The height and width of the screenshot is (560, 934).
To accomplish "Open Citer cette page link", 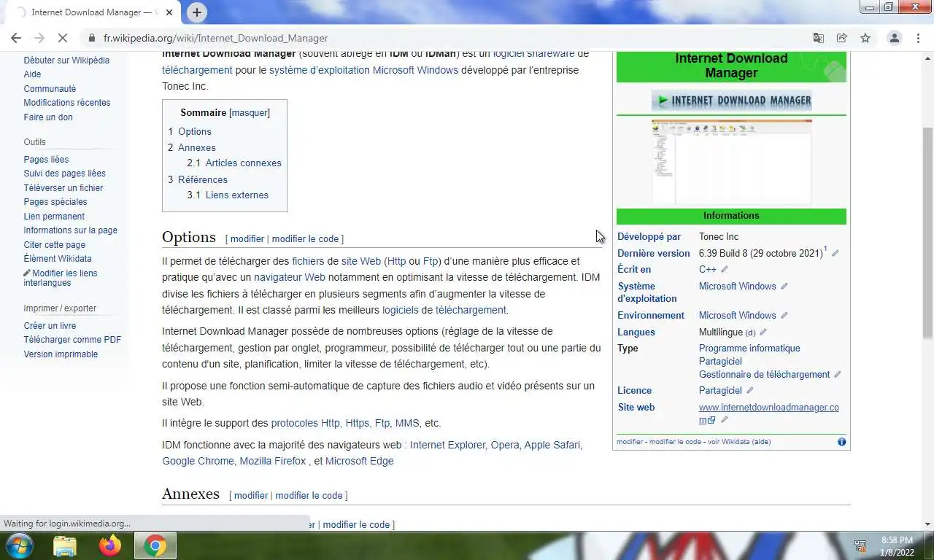I will click(55, 245).
